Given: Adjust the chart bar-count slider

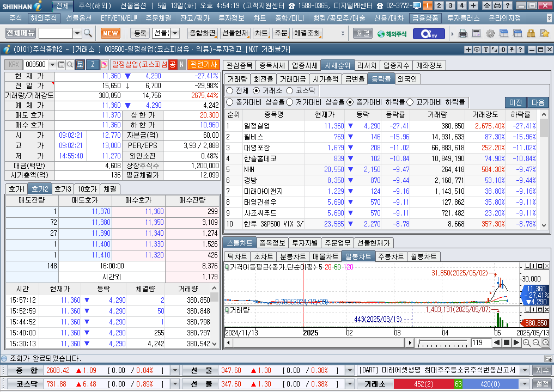Looking at the screenshot, I should (442, 342).
